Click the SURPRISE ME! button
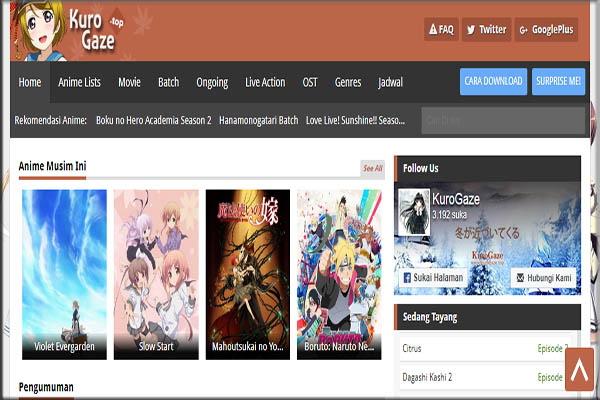This screenshot has width=600, height=400. pyautogui.click(x=558, y=81)
